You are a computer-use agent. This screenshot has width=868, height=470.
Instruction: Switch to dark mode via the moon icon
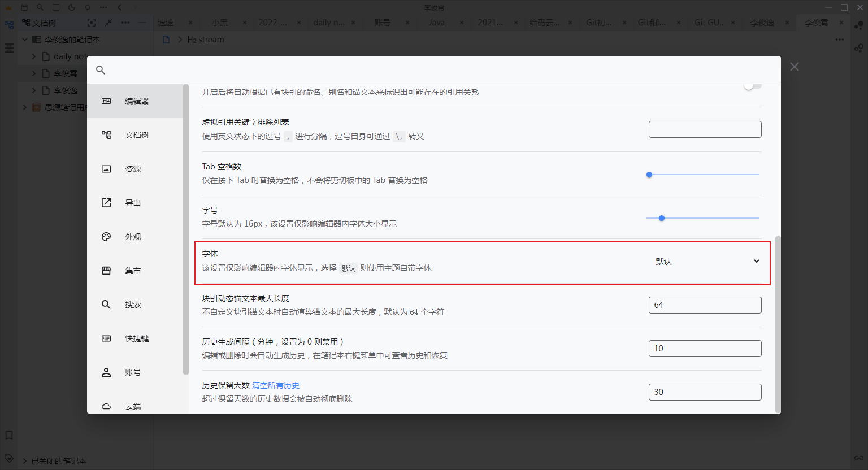click(72, 7)
